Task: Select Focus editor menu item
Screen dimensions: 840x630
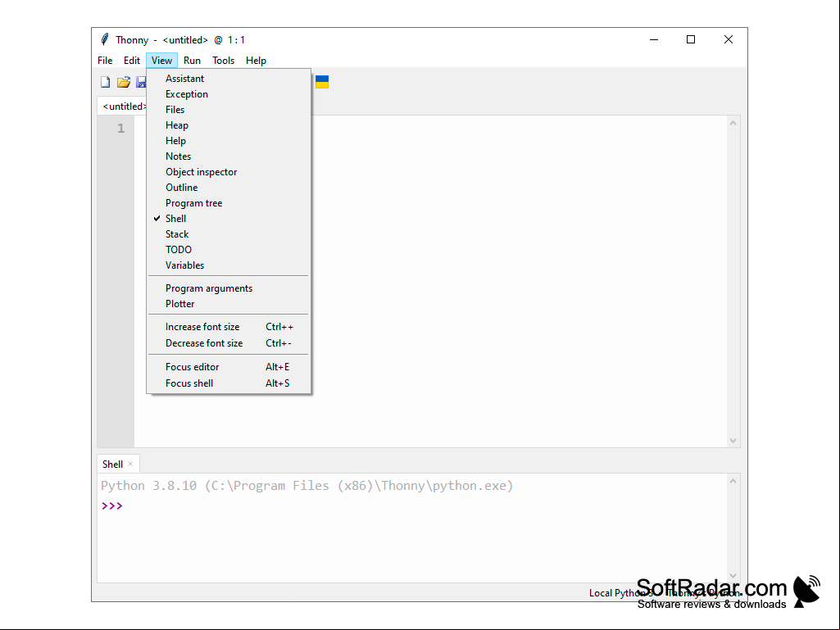Action: [x=229, y=366]
